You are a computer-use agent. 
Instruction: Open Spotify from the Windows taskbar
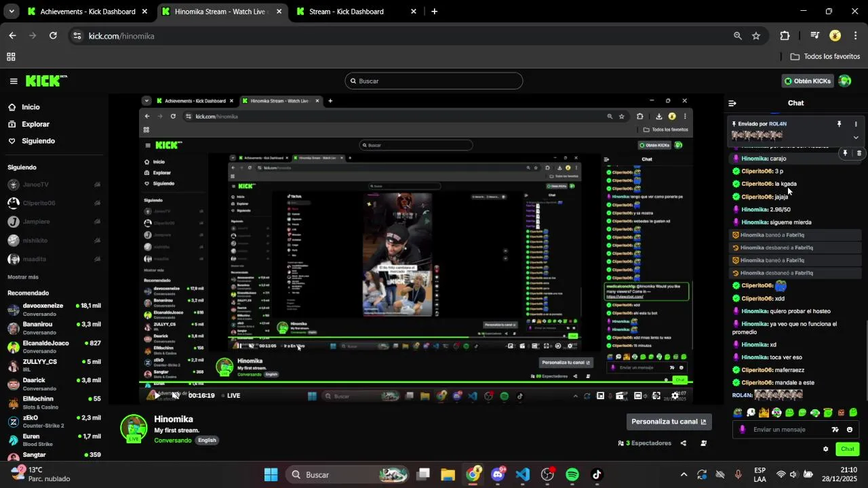pos(572,474)
